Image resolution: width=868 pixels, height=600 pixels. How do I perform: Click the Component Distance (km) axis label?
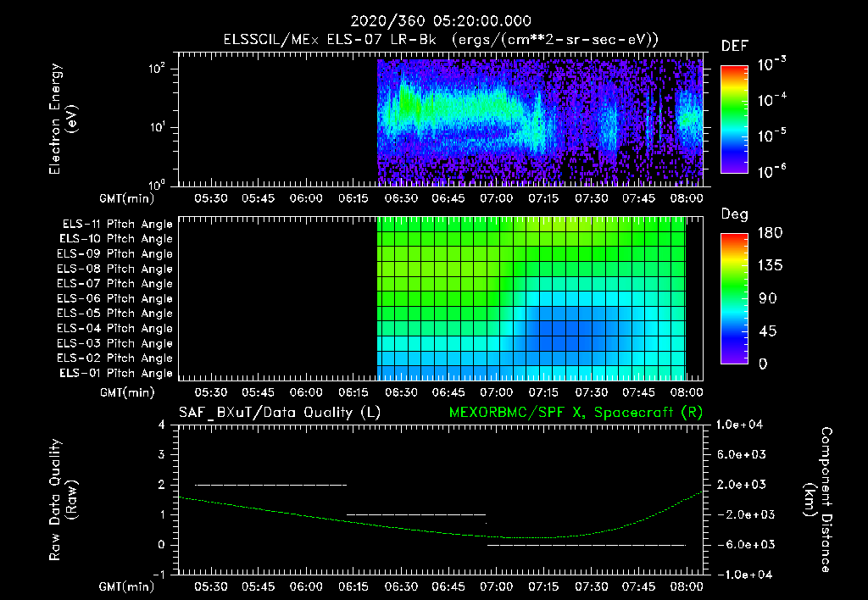coord(818,500)
